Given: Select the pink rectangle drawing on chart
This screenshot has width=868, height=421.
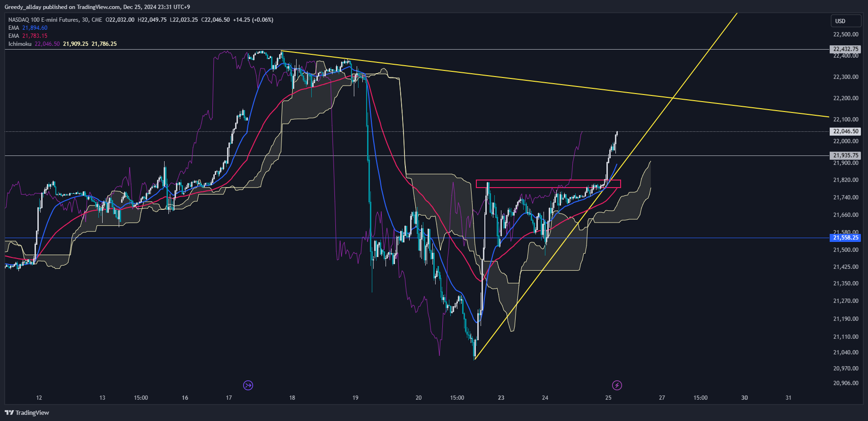Looking at the screenshot, I should tap(548, 183).
